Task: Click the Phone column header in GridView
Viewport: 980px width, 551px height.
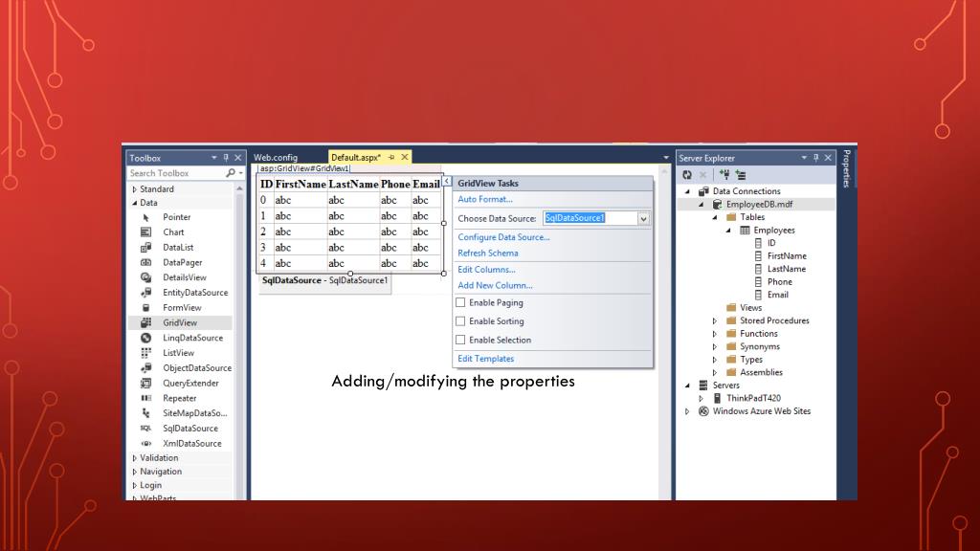Action: coord(395,185)
